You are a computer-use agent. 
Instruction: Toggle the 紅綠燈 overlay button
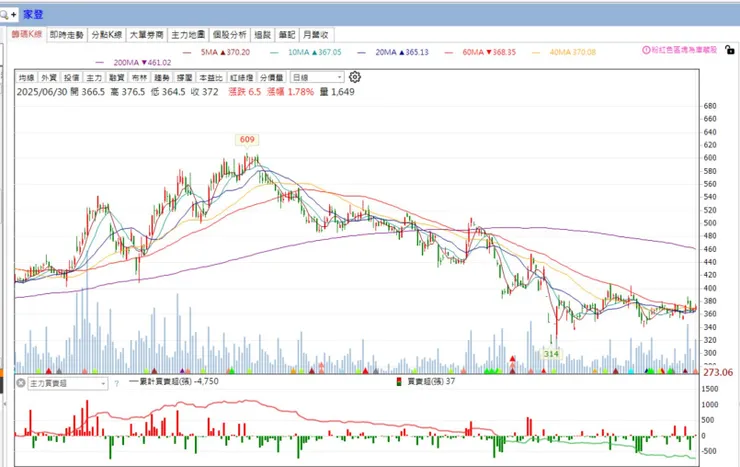click(241, 77)
